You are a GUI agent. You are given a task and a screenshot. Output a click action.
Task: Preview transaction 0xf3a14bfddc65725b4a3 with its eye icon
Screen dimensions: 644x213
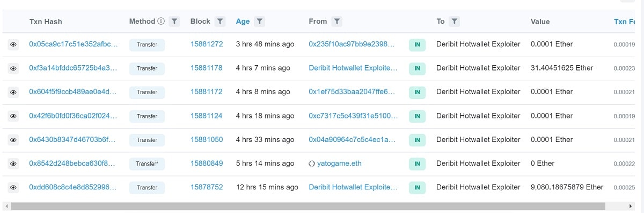tap(13, 68)
